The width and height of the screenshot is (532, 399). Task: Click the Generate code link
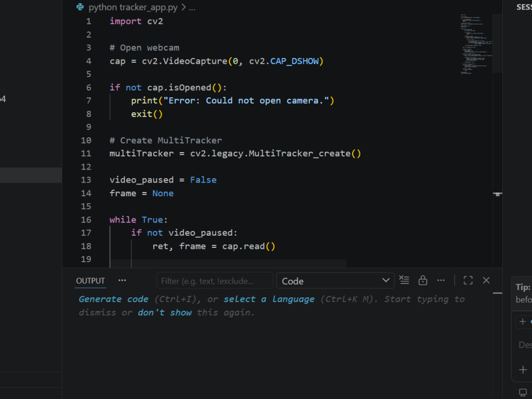[x=113, y=299]
